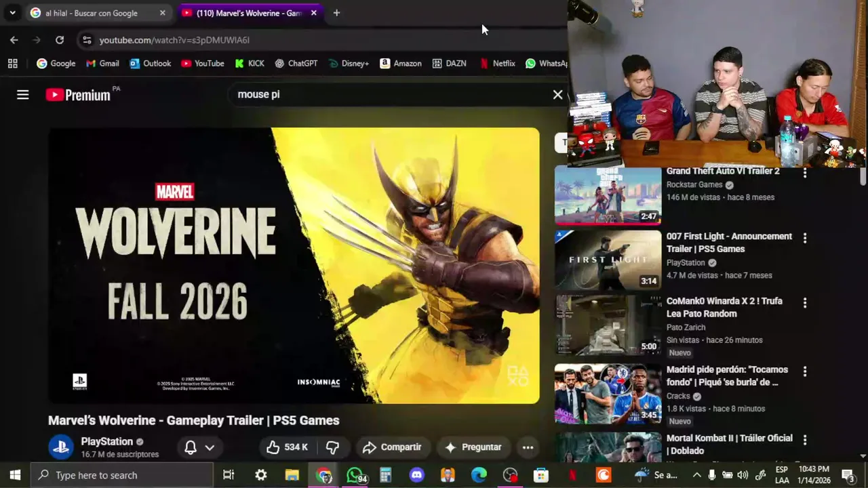
Task: Open the Windows Start menu
Action: (x=15, y=475)
